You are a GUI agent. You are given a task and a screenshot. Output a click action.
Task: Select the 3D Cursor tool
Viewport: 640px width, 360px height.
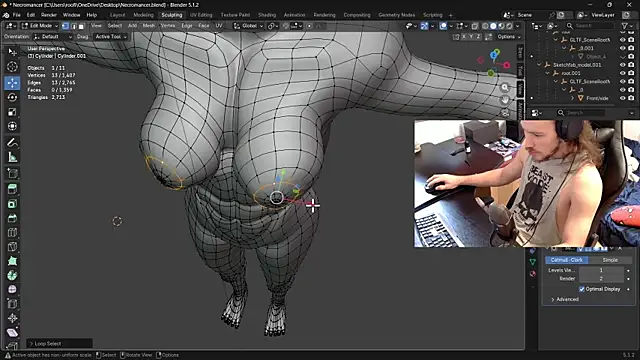(x=12, y=67)
